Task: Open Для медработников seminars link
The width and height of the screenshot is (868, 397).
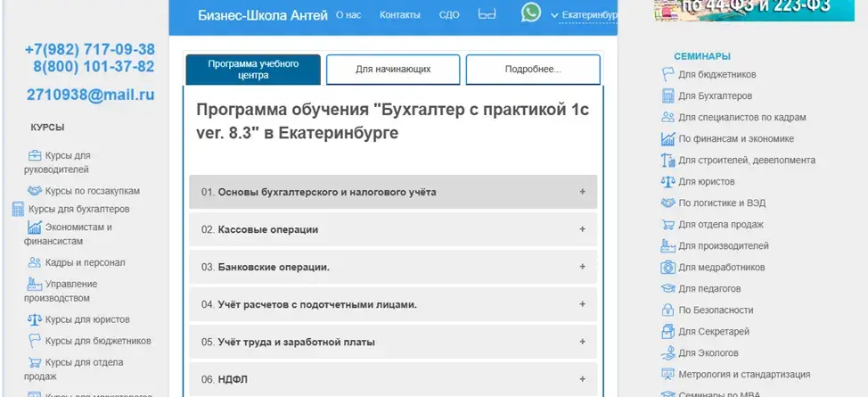Action: pos(722,268)
